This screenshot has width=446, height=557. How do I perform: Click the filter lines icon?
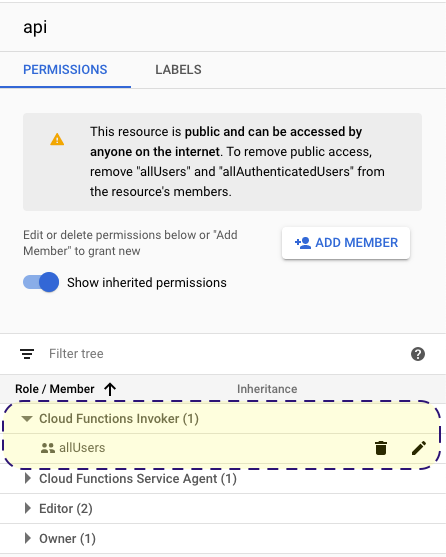(x=27, y=354)
